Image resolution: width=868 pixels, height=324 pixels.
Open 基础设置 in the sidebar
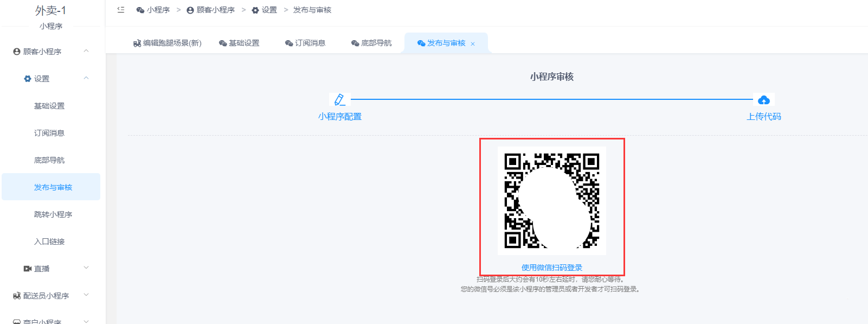tap(51, 106)
